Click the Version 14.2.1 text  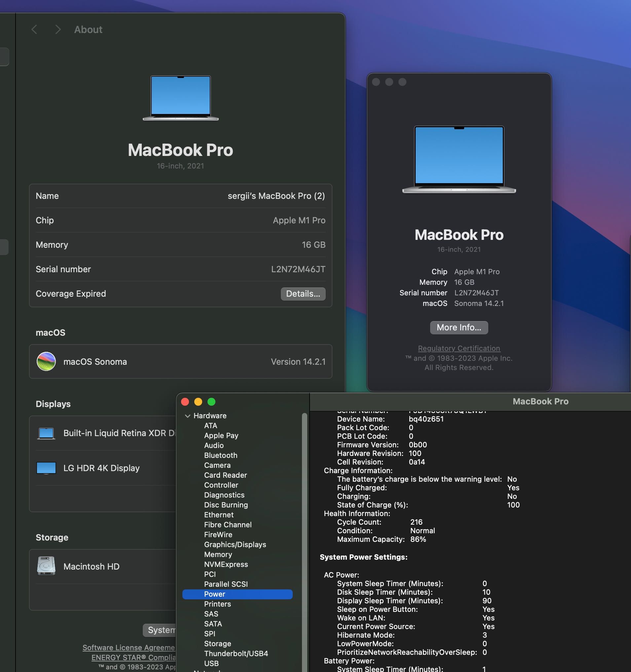(x=298, y=361)
